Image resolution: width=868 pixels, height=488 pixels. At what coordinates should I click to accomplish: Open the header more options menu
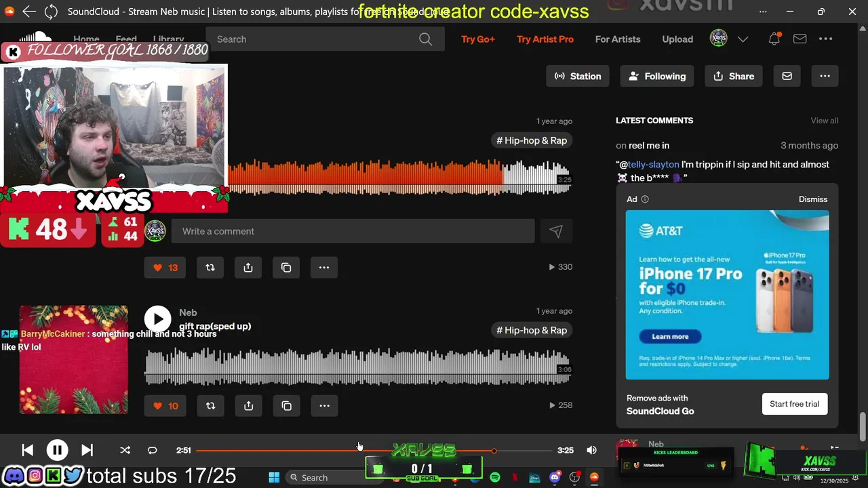[825, 39]
